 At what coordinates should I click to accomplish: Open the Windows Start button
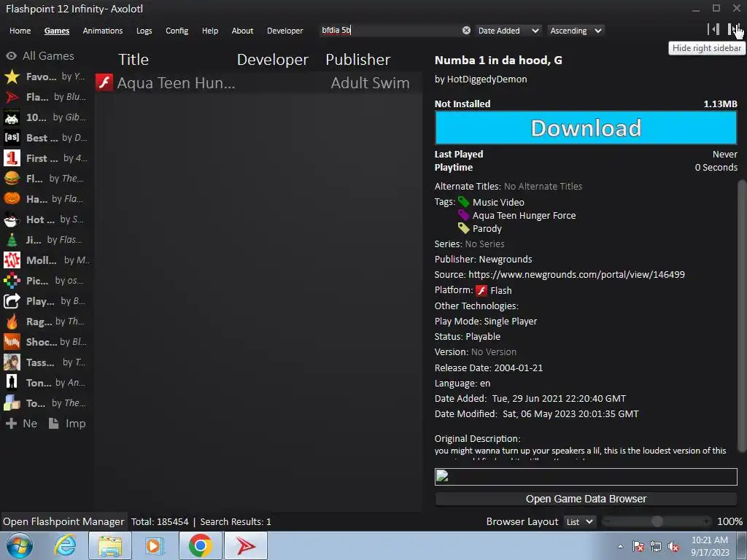click(20, 545)
